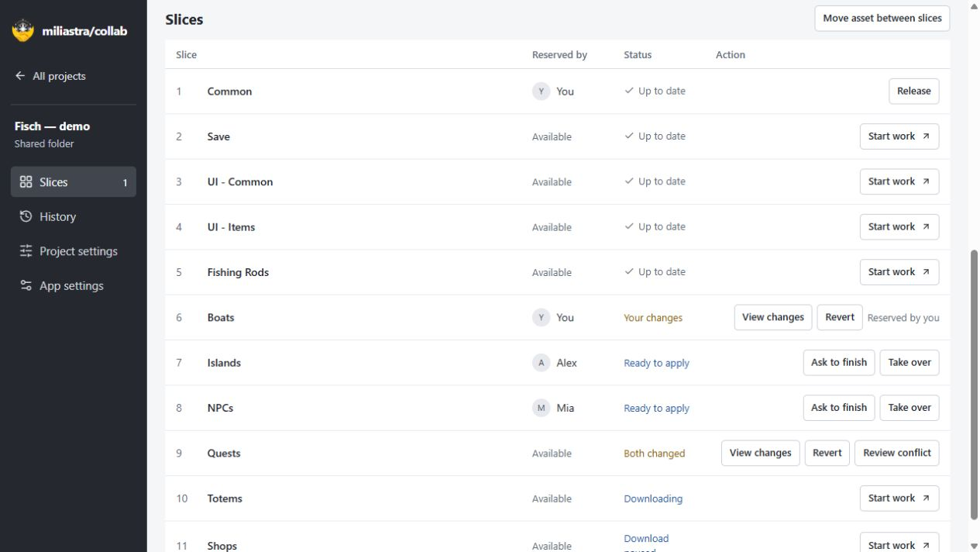The width and height of the screenshot is (980, 552).
Task: Click the Slices badge count 1
Action: [125, 183]
